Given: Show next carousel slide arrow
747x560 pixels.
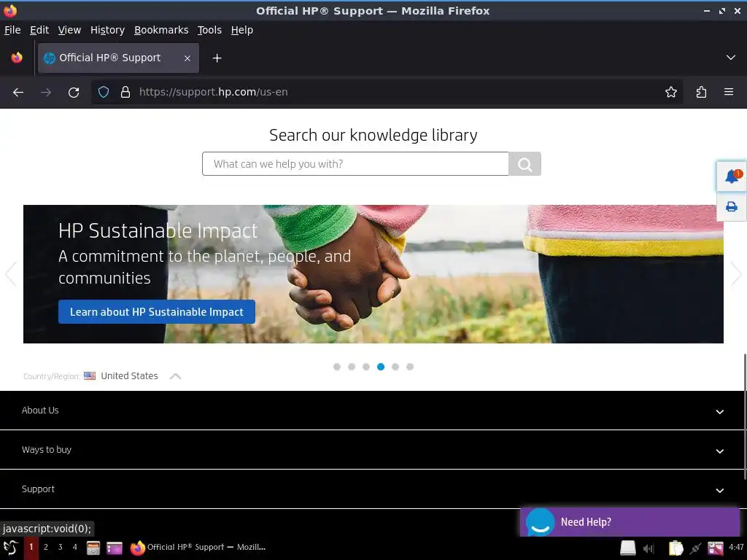Looking at the screenshot, I should tap(737, 274).
